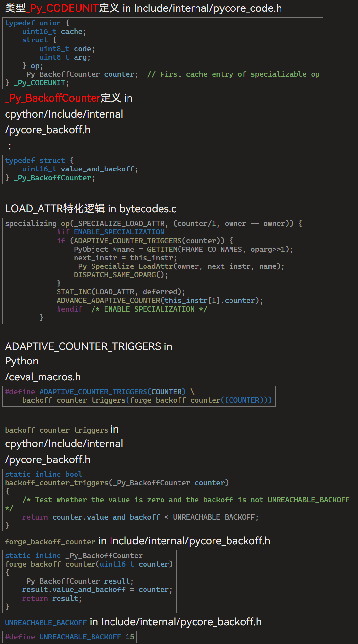Click 'return counter.value_and_backoff < UNREACHABLE_BACKOFF;' line

140,517
